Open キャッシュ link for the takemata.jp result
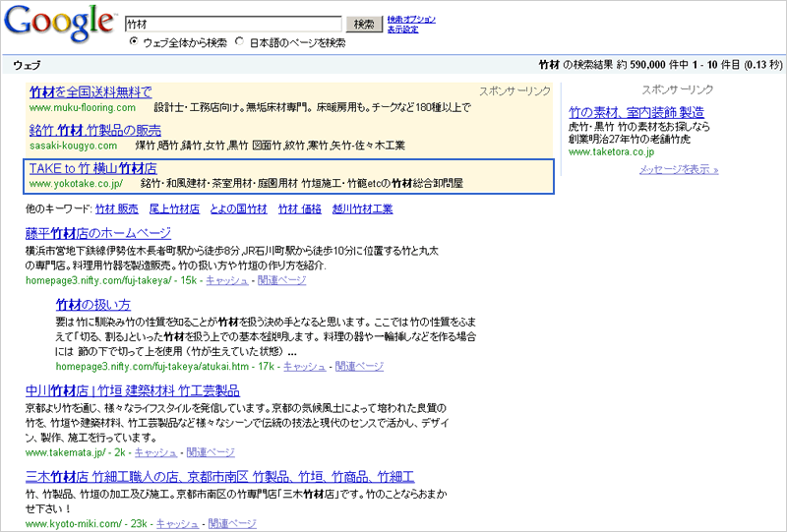The width and height of the screenshot is (787, 532). (155, 452)
